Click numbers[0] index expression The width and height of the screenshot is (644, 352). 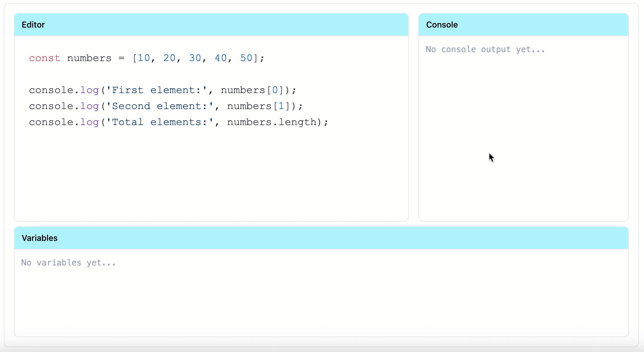tap(252, 90)
